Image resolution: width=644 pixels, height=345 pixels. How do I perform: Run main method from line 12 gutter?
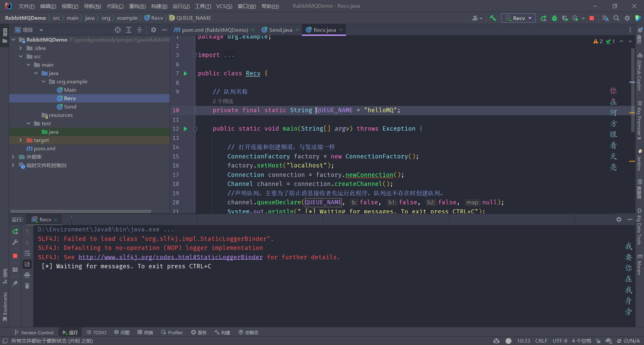(x=185, y=129)
